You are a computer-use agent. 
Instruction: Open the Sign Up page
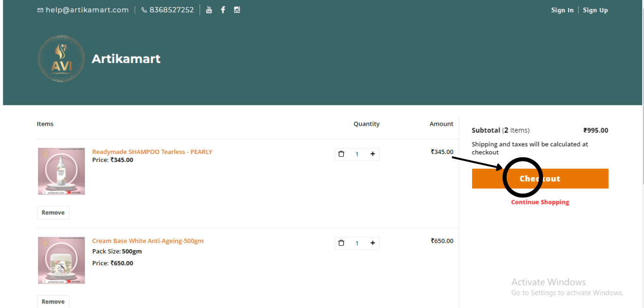595,10
